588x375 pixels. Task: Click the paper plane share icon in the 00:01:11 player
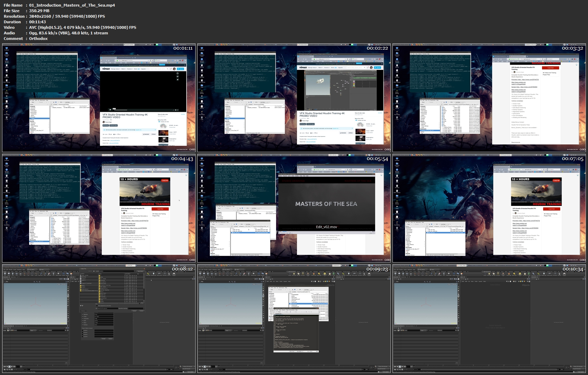[x=177, y=80]
